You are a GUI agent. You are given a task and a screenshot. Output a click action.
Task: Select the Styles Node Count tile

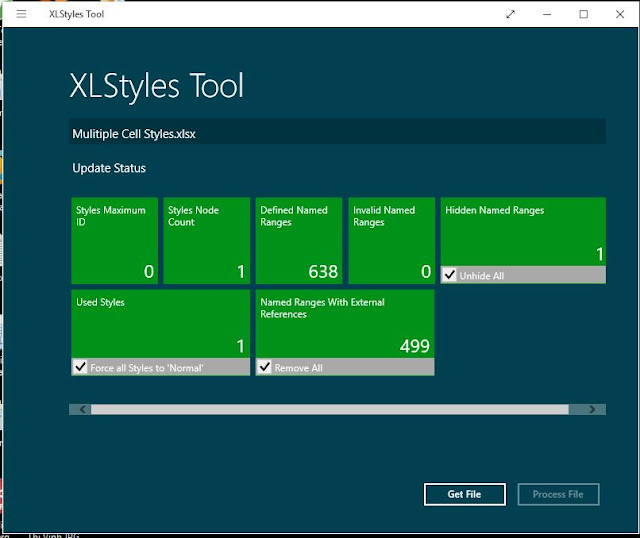click(x=207, y=240)
